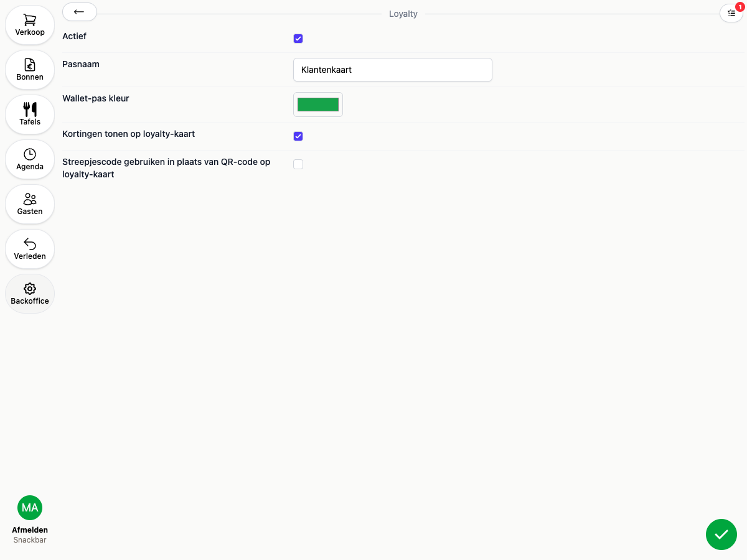The width and height of the screenshot is (747, 560).
Task: Click the Snackbar location name
Action: [30, 540]
